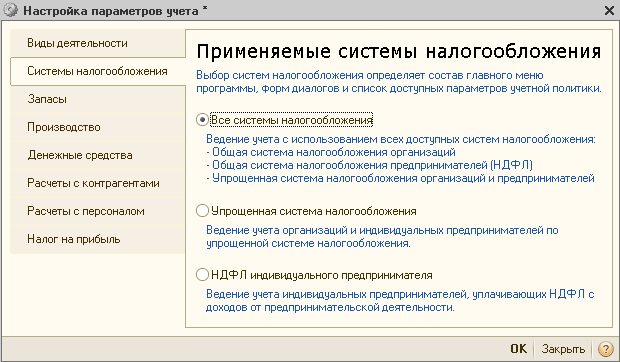
Task: Switch to Виды деятельности tab
Action: click(x=98, y=43)
